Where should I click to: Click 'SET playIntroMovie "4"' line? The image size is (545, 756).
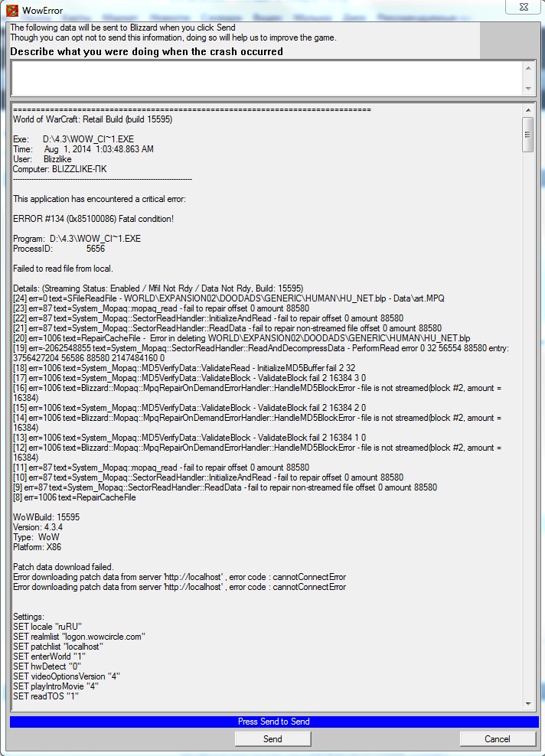[55, 686]
